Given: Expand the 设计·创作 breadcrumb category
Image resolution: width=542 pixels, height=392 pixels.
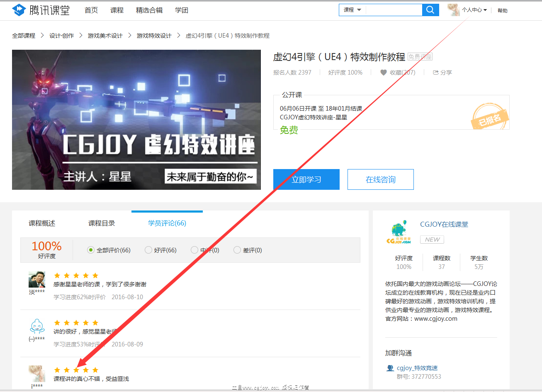Looking at the screenshot, I should coord(61,36).
